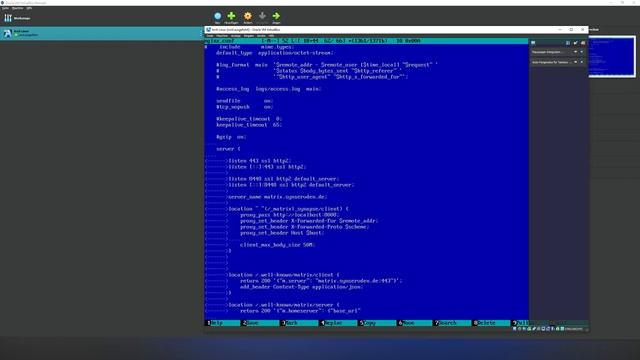Click the VM preview thumbnail in Manager
The height and width of the screenshot is (360, 640).
pyautogui.click(x=612, y=56)
